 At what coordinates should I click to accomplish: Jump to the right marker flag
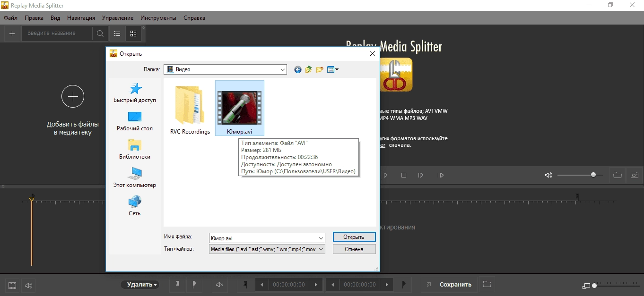tap(404, 284)
